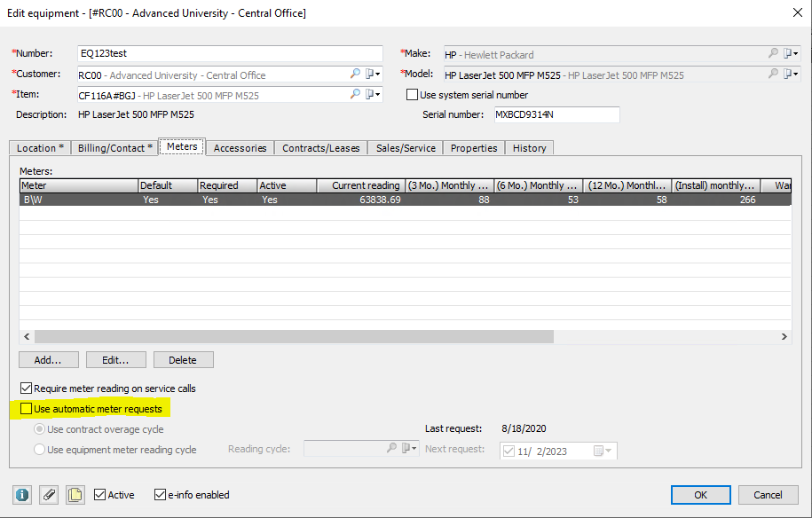Click the horizontal scrollbar thumb in meters grid
This screenshot has width=812, height=518.
(x=294, y=336)
